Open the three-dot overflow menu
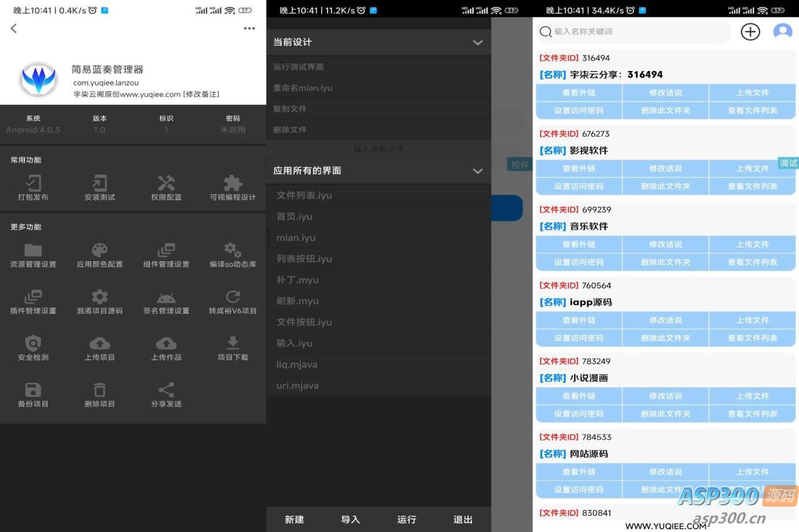 [250, 28]
